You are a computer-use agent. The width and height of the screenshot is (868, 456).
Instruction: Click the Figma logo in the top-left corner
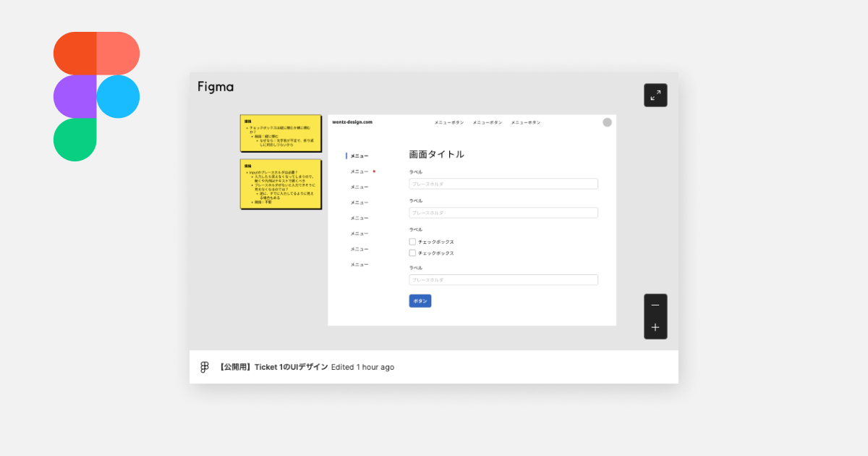pos(96,96)
